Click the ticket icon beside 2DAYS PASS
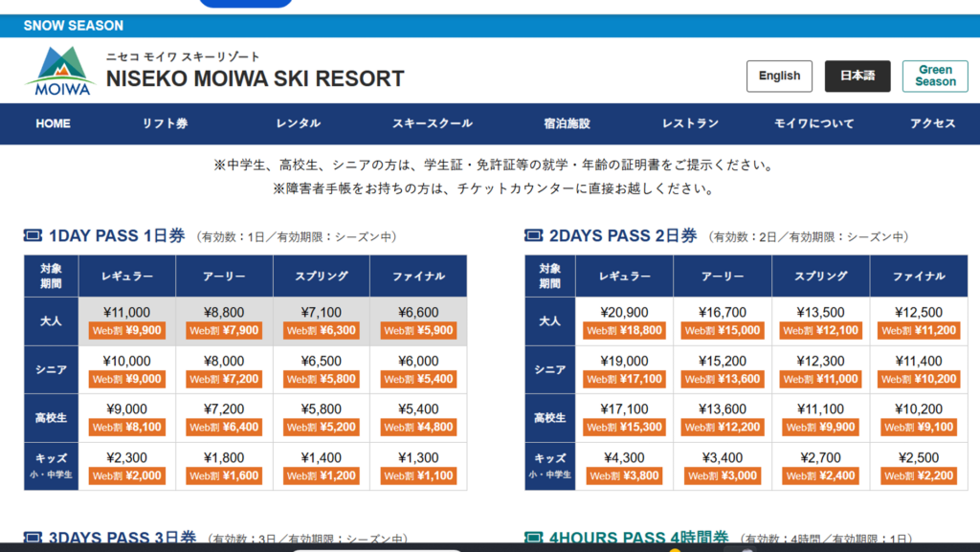 [533, 235]
